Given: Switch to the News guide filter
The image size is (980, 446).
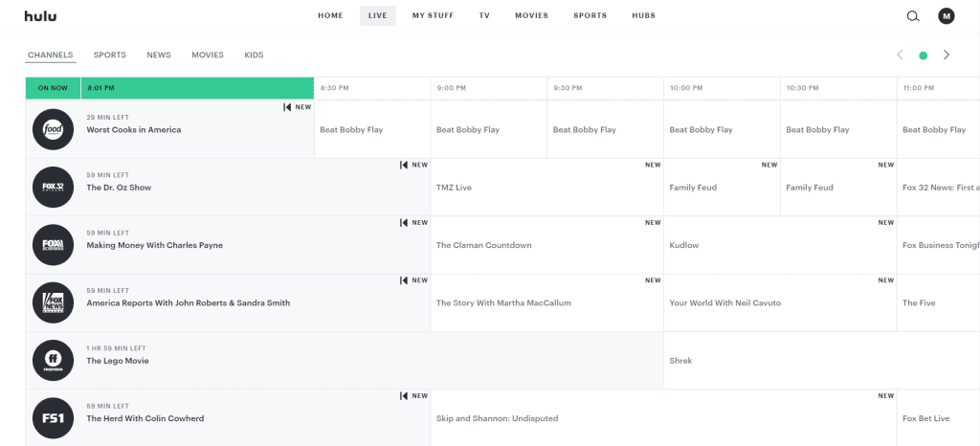Looking at the screenshot, I should point(159,56).
